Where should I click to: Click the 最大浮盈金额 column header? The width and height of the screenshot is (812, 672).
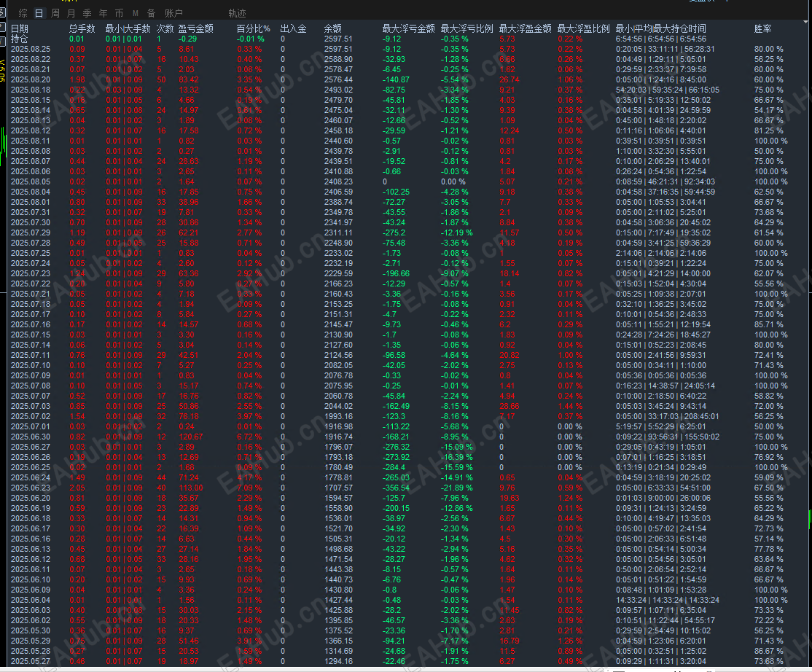click(x=525, y=28)
